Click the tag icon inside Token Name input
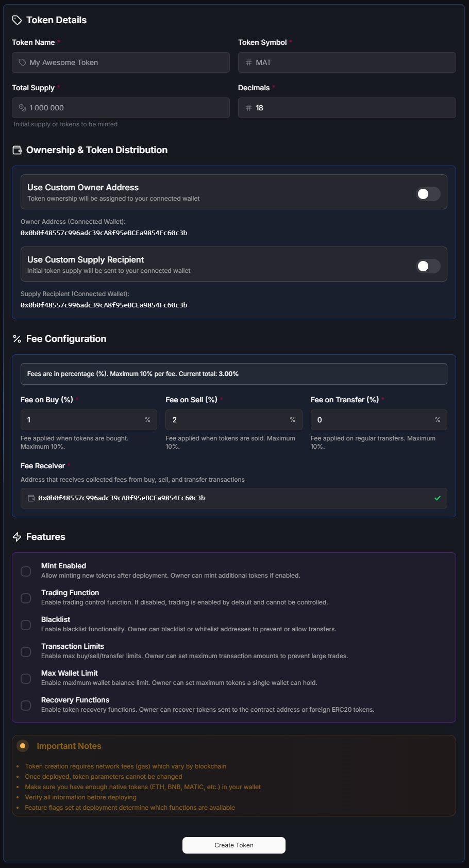This screenshot has width=469, height=868. (22, 62)
